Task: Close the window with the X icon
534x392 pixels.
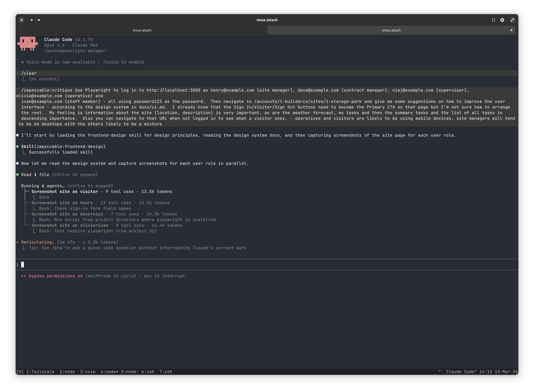Action: [22, 20]
